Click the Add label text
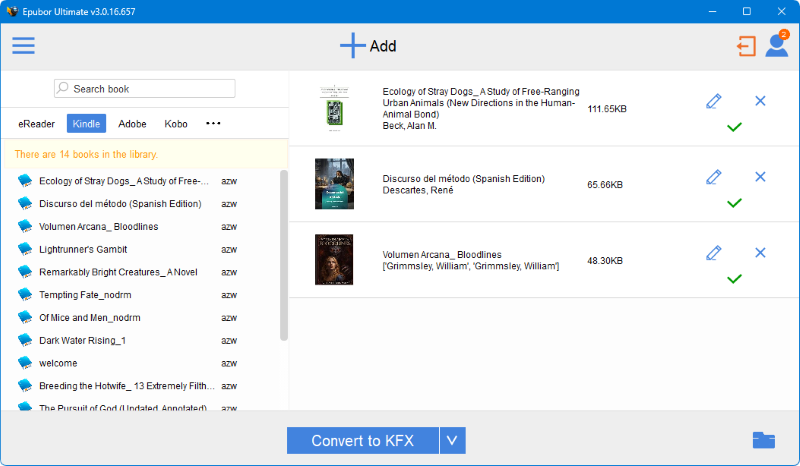 tap(383, 46)
